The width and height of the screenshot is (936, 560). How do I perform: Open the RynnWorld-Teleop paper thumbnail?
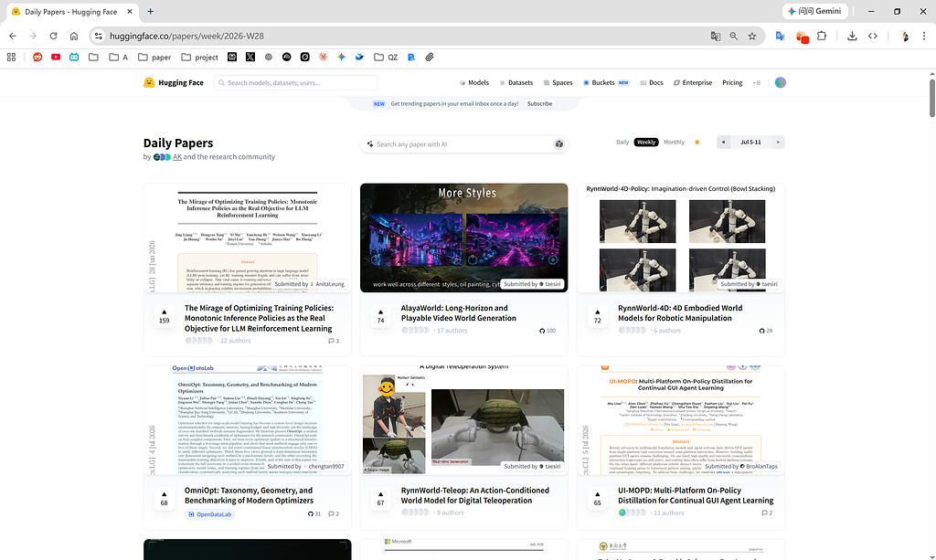click(x=463, y=420)
